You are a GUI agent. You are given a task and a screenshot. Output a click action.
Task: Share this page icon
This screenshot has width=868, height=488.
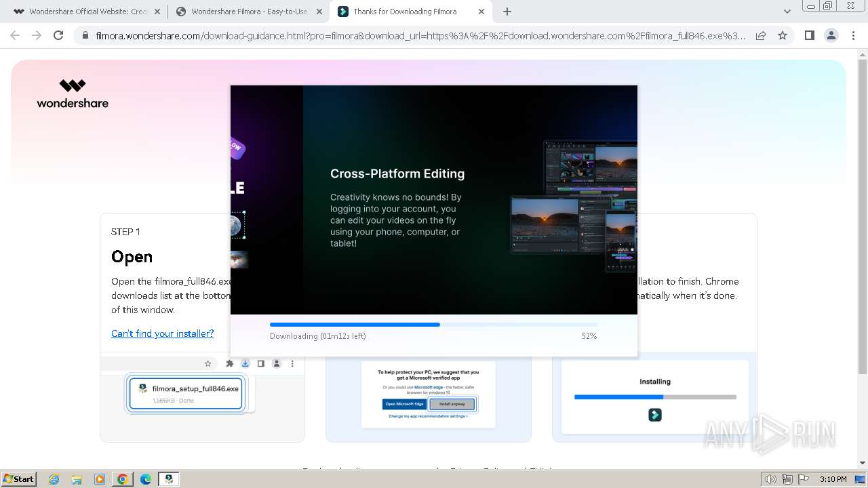(x=761, y=35)
